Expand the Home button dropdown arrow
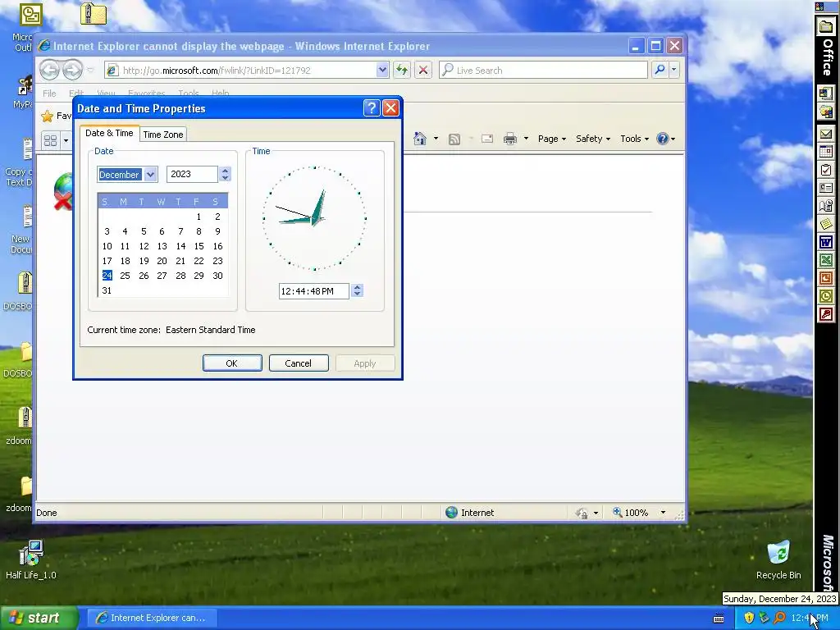The width and height of the screenshot is (840, 630). point(436,139)
